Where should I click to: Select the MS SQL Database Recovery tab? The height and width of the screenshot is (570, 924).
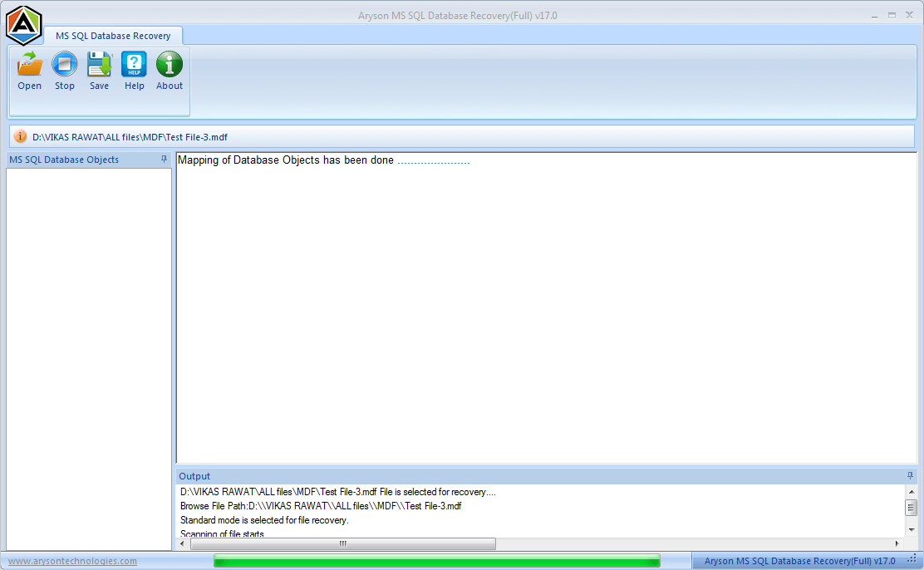(113, 36)
